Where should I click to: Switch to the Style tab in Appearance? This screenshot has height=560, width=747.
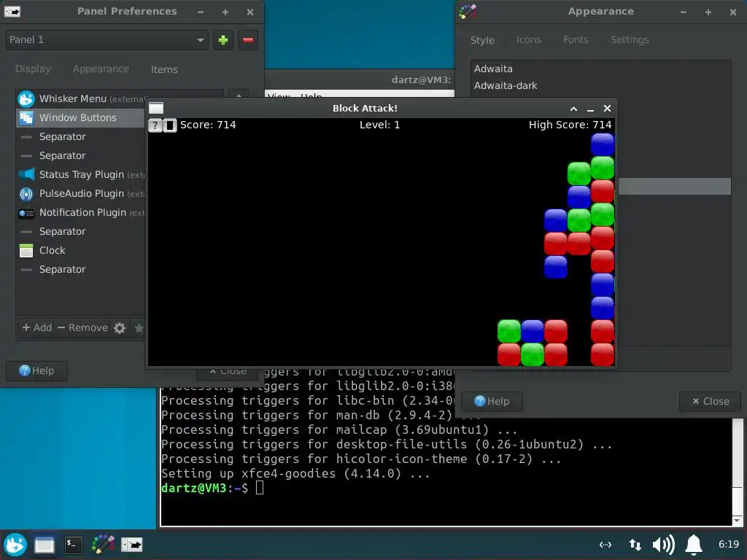pos(482,40)
